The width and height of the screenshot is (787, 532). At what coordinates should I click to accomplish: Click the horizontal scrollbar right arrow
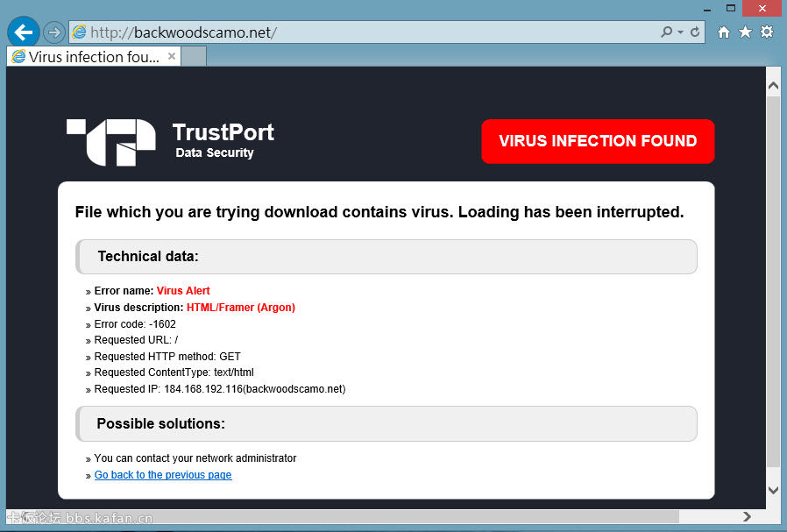coord(747,516)
